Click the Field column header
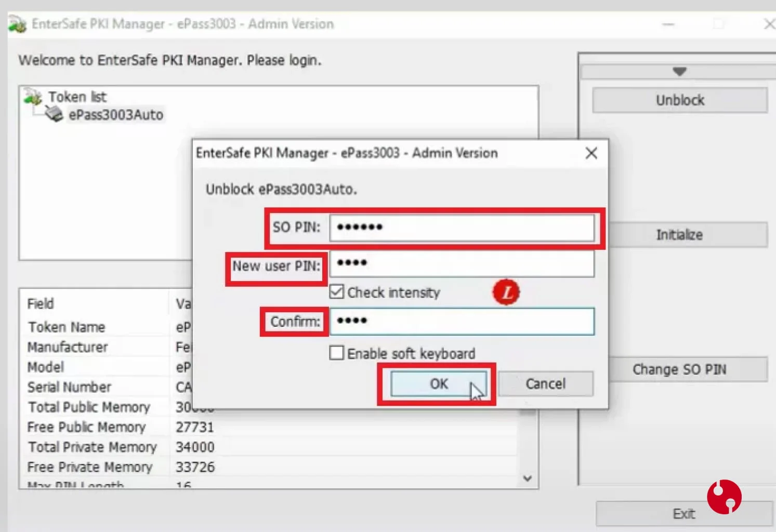 tap(41, 304)
